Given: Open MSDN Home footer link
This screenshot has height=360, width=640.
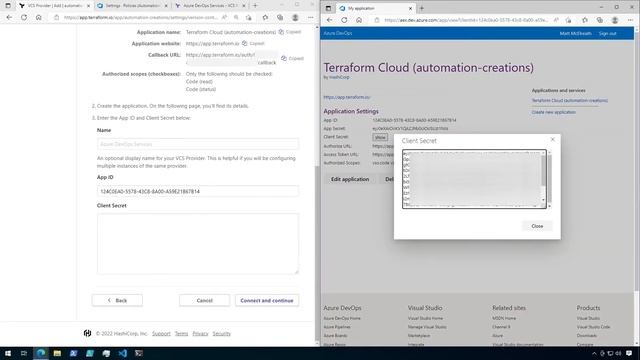Looking at the screenshot, I should click(x=504, y=318).
